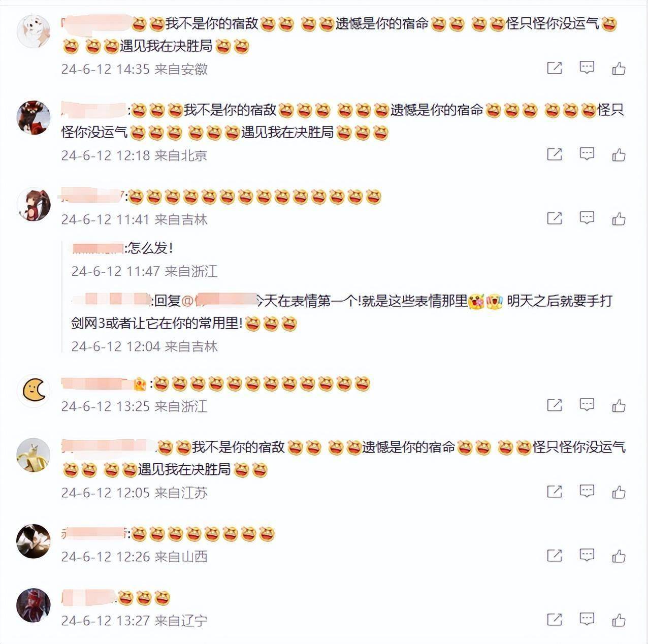Share the 山西 comment
The width and height of the screenshot is (648, 644).
tap(554, 556)
